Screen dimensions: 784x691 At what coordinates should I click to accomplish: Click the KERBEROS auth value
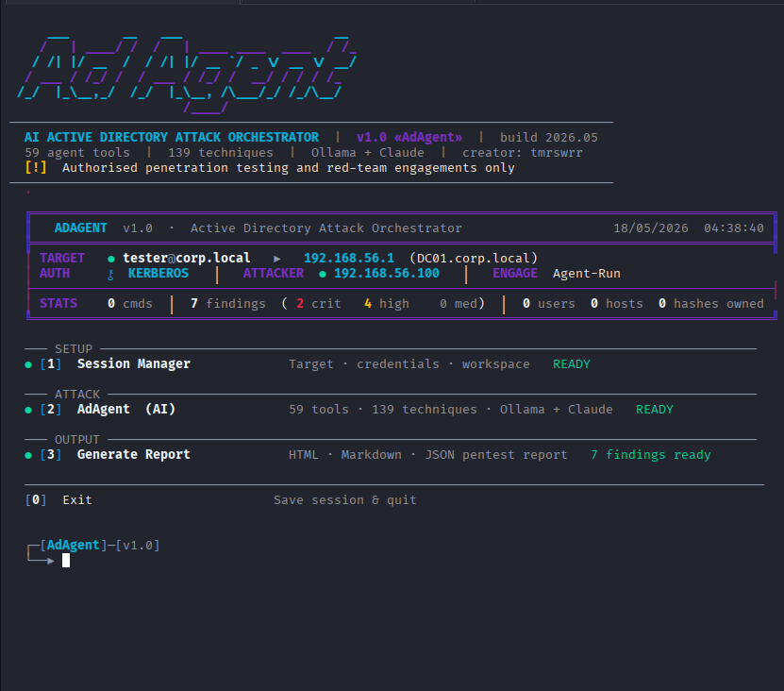pos(158,273)
